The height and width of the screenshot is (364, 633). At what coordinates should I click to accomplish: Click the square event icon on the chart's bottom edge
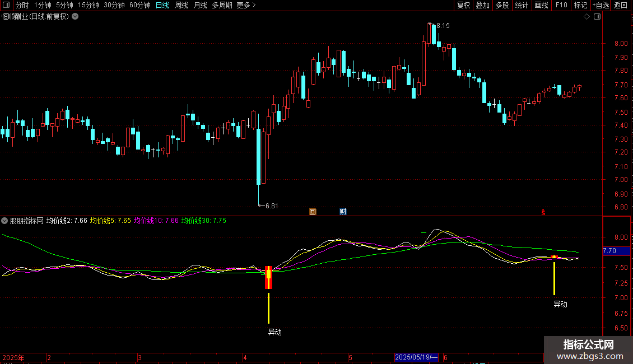point(313,212)
